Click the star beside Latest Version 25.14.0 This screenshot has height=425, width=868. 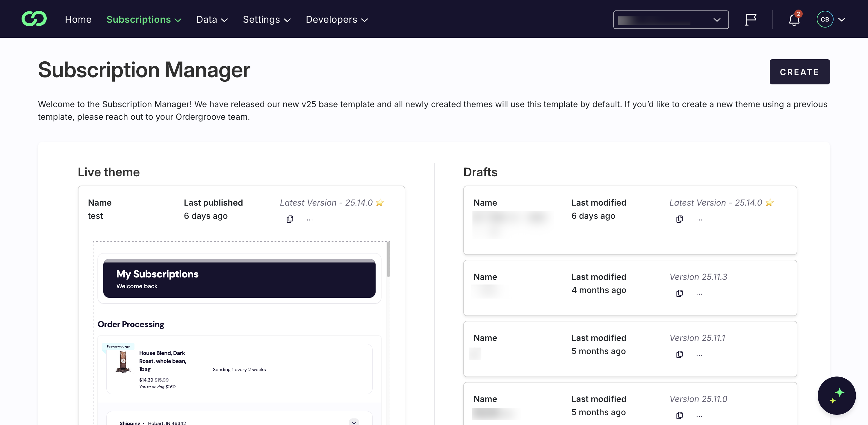(380, 202)
